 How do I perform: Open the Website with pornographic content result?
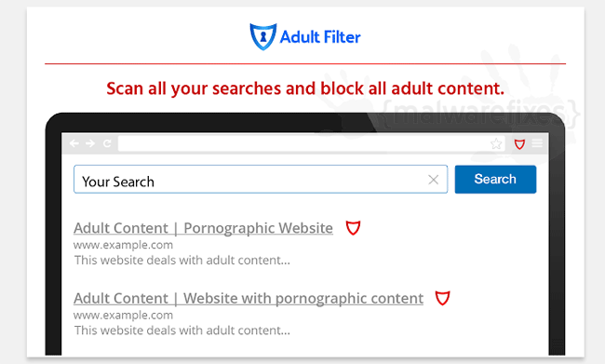(249, 299)
